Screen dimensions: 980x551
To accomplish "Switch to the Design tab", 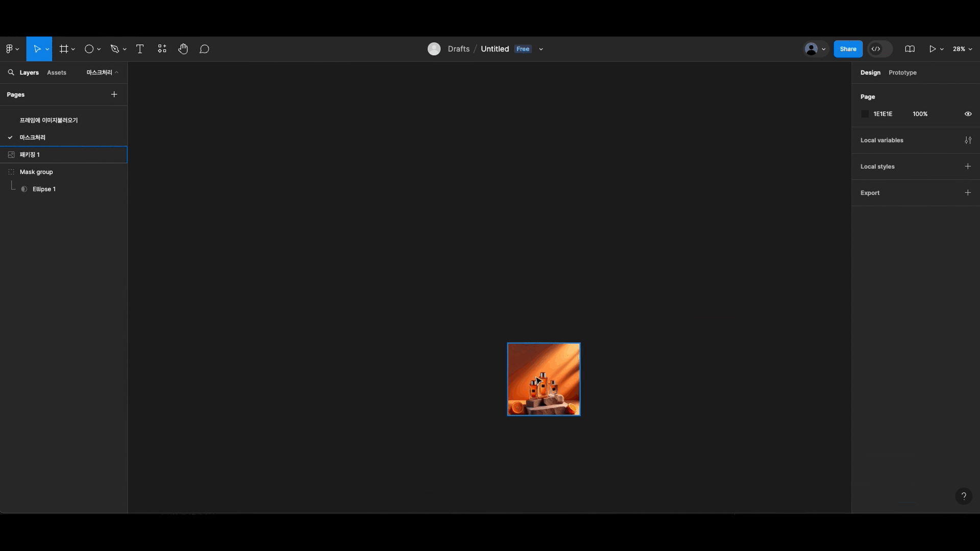I will [870, 72].
